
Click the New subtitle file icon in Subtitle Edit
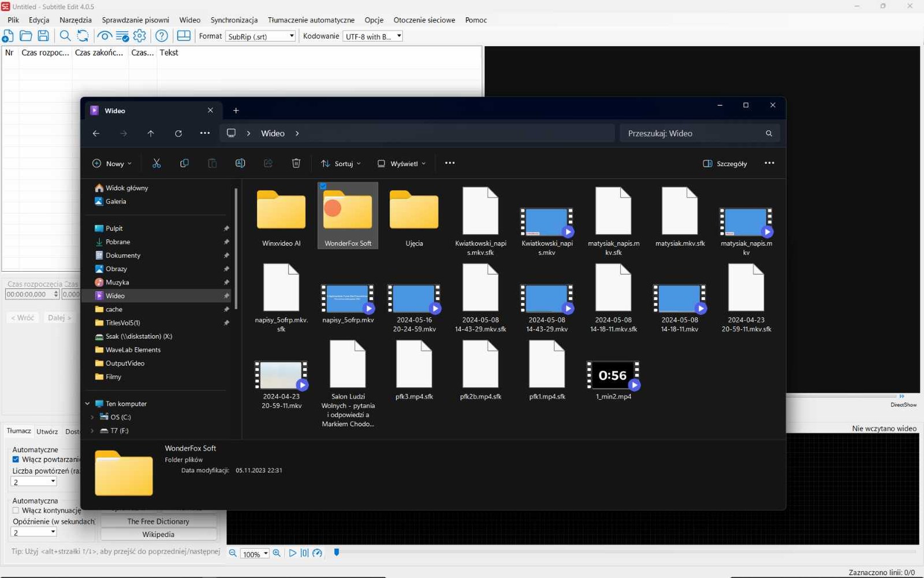[x=8, y=36]
